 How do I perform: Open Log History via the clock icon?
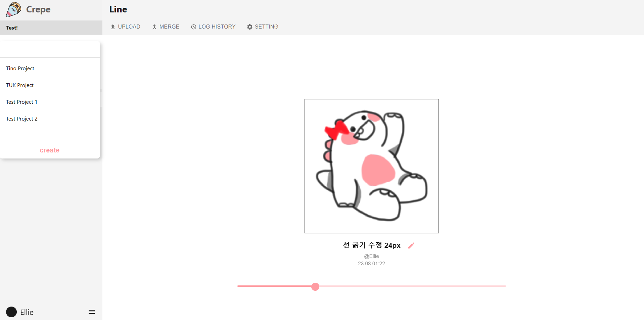pos(193,27)
